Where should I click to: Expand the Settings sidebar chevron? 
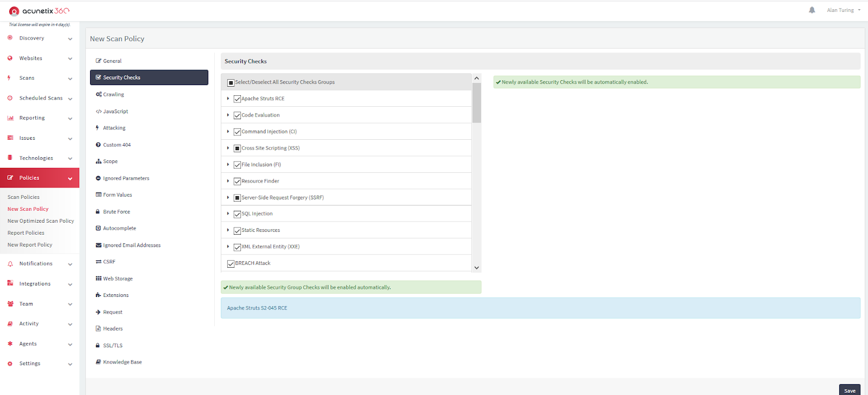point(70,364)
